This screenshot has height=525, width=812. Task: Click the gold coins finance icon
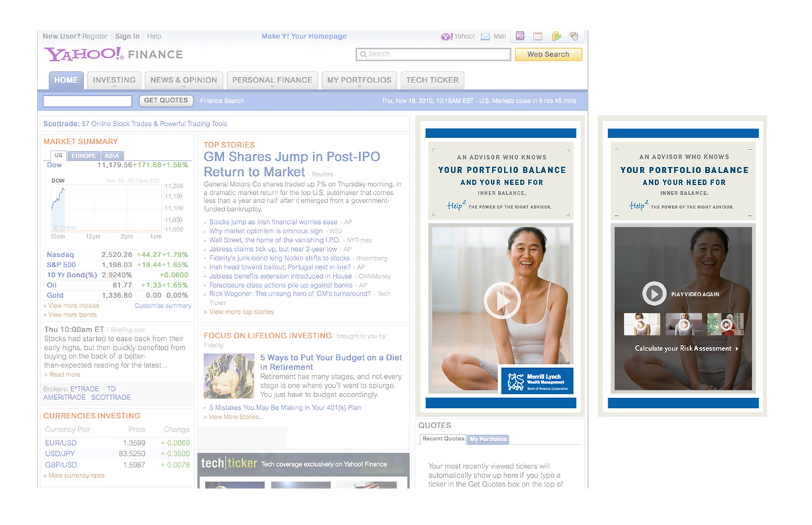click(556, 37)
